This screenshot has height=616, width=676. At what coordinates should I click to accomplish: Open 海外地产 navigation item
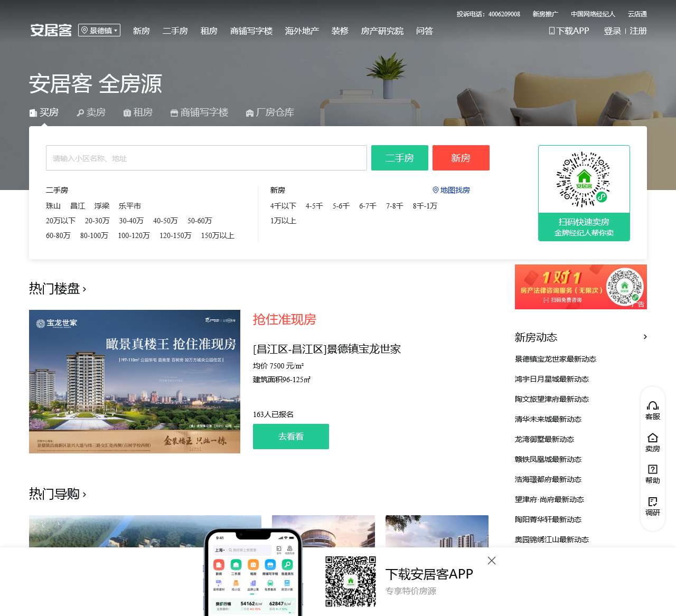pos(302,31)
